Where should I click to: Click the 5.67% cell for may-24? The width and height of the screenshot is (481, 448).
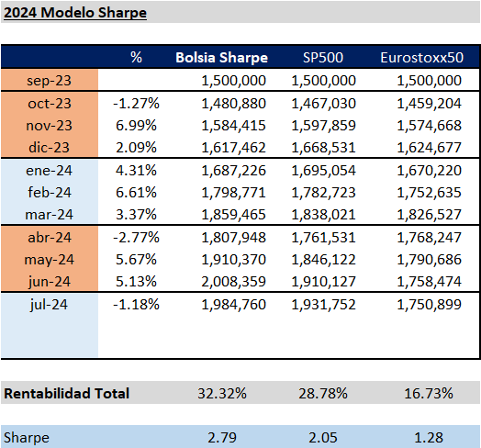point(136,260)
